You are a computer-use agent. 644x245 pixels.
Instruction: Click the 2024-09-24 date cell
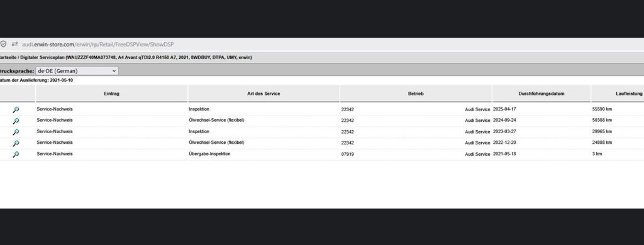(504, 120)
